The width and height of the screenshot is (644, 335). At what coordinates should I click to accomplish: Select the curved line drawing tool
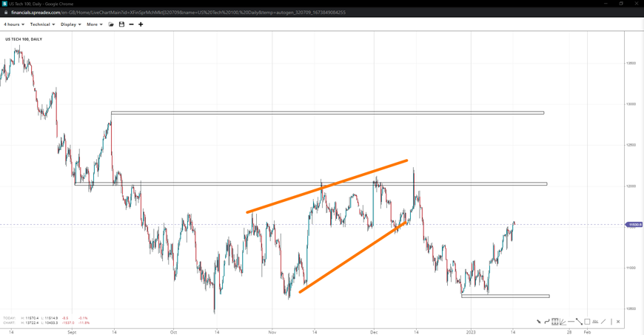click(x=547, y=322)
